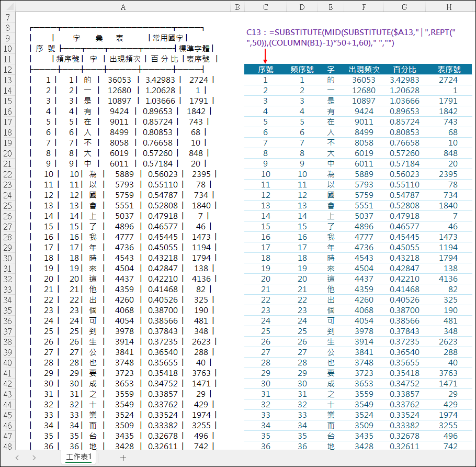The image size is (476, 467).
Task: Select the cell with 12680 in column F
Action: click(x=364, y=91)
